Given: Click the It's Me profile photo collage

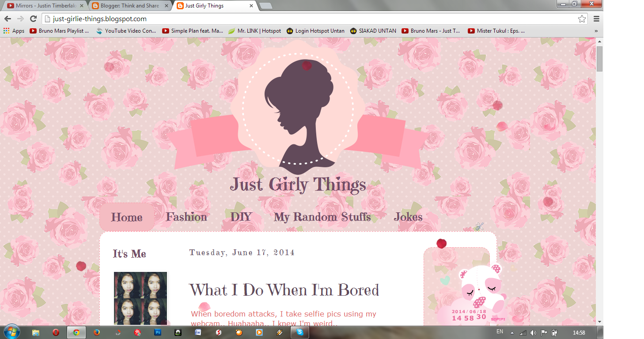Looking at the screenshot, I should click(x=140, y=299).
